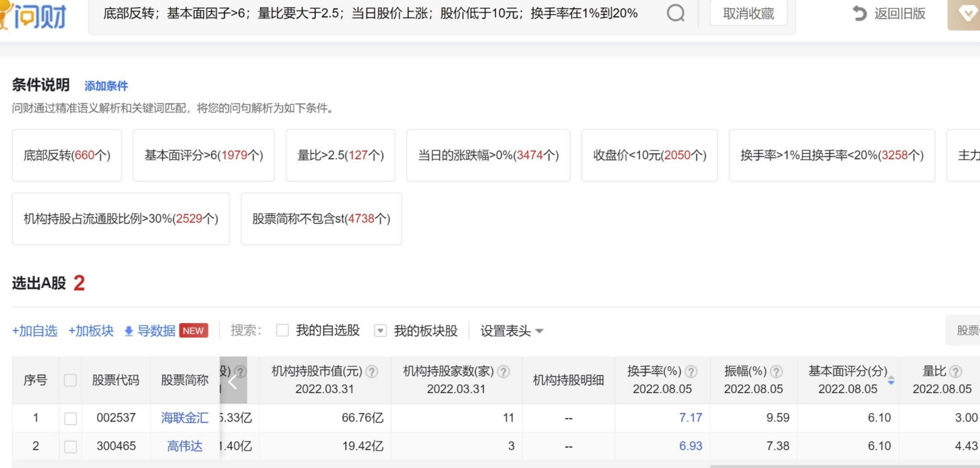This screenshot has height=468, width=980.
Task: Open the 我的板块股 dropdown
Action: [382, 331]
